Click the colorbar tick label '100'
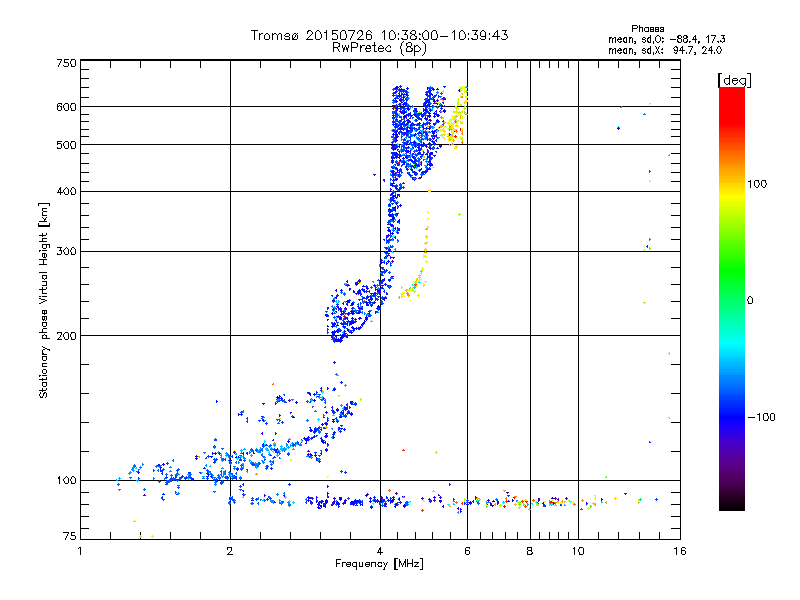The width and height of the screenshot is (800, 600). [757, 184]
